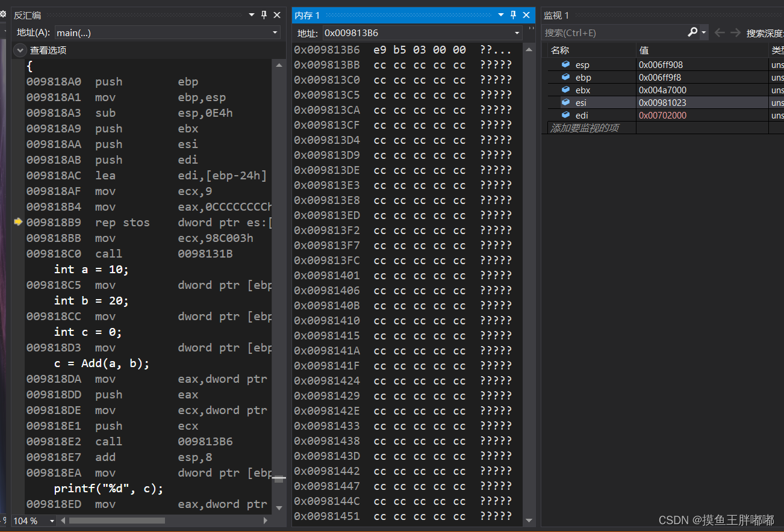Select ebp value 0x006ff9f8
784x532 pixels.
tap(660, 77)
